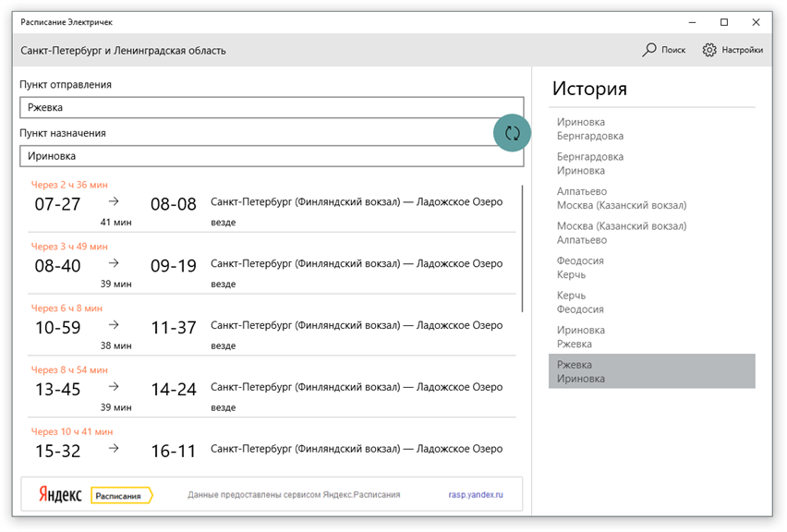
Task: Click arrival time 08-08
Action: coord(173,204)
